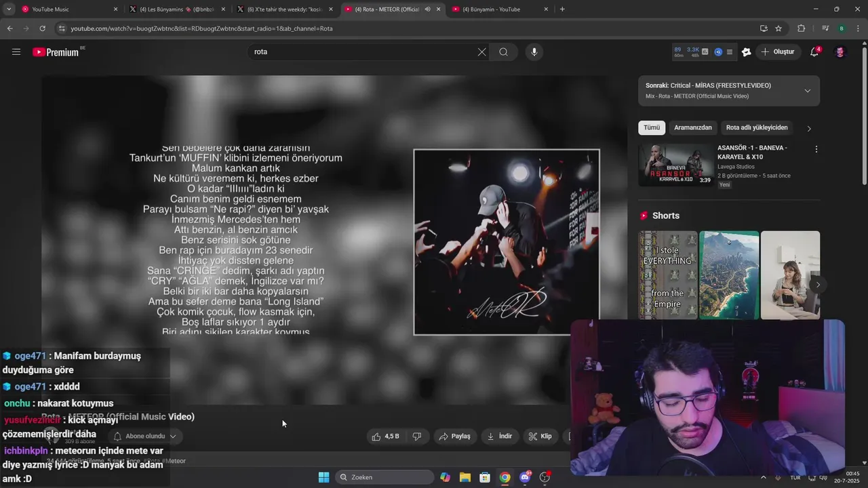Open the notifications bell
868x488 pixels.
814,52
